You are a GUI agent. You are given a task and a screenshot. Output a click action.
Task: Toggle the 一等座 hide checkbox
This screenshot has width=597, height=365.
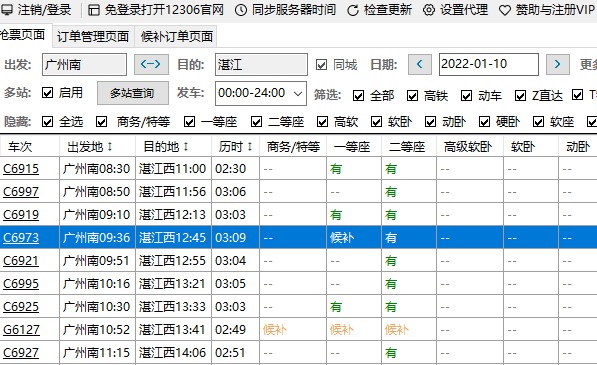pos(190,122)
